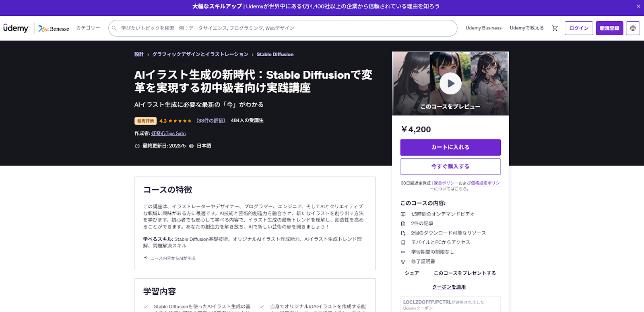Click the star rating icons
Viewport: 644px width, 312px height.
[180, 121]
